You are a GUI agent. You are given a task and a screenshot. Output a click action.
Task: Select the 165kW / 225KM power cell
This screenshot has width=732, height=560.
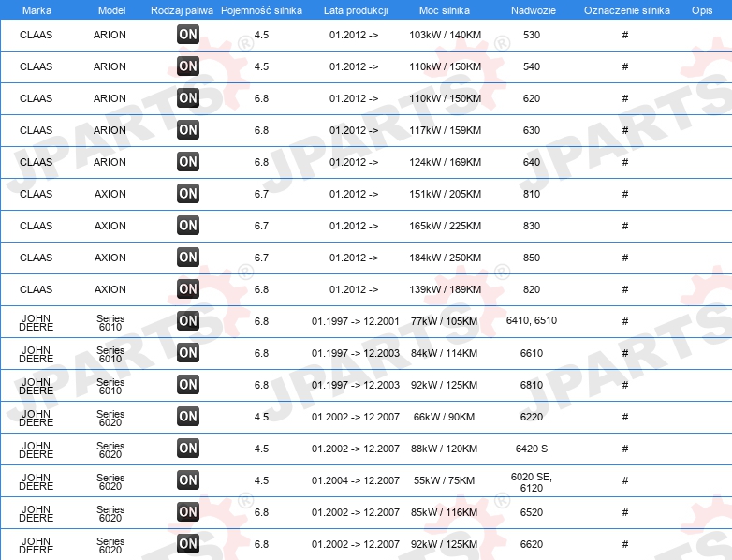pyautogui.click(x=445, y=226)
